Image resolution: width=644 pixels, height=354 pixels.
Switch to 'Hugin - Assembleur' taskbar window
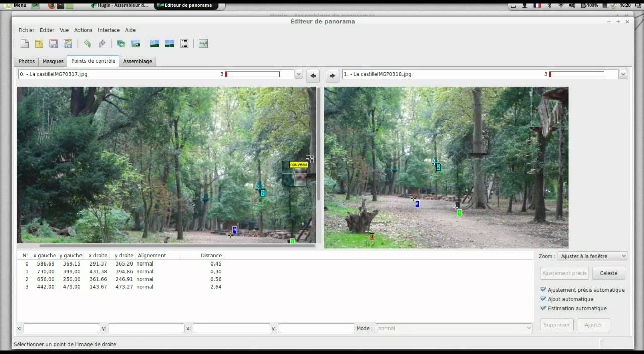pyautogui.click(x=121, y=5)
